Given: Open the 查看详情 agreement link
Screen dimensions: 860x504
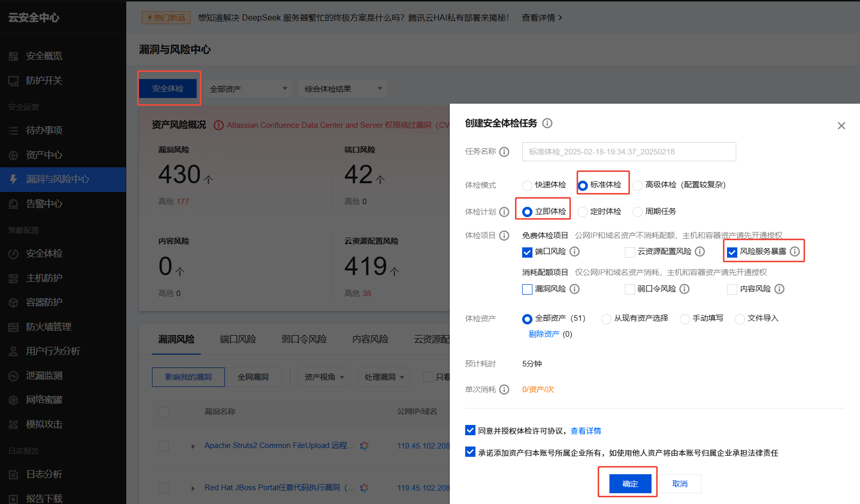Looking at the screenshot, I should point(586,431).
